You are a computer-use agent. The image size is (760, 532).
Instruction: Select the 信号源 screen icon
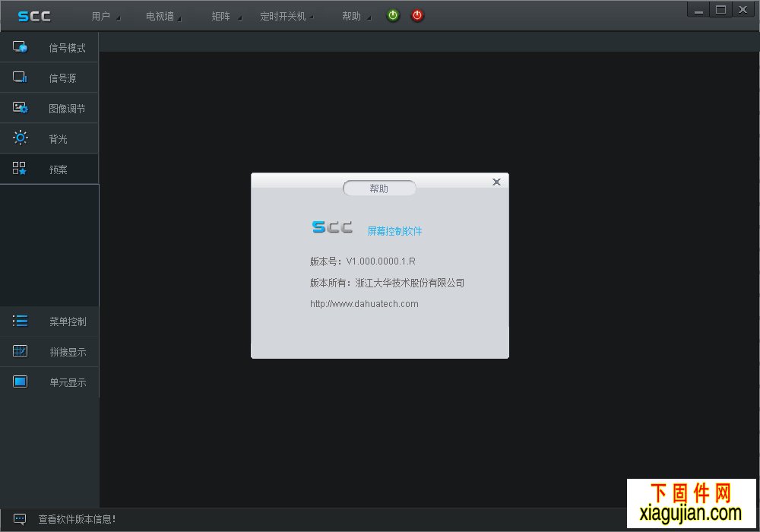[x=20, y=77]
